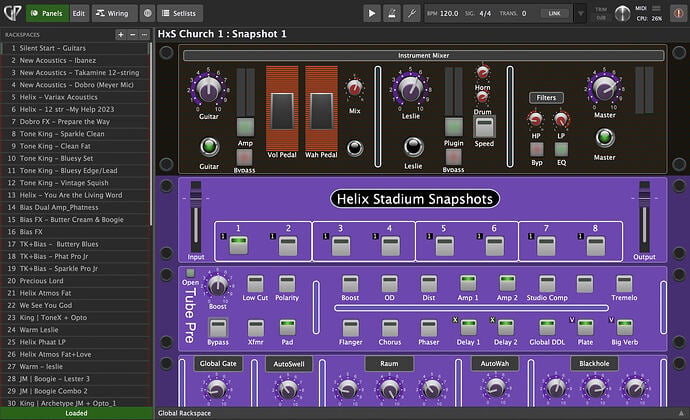Viewport: 690px width, 420px height.
Task: Click the LP filter red knob
Action: (561, 119)
